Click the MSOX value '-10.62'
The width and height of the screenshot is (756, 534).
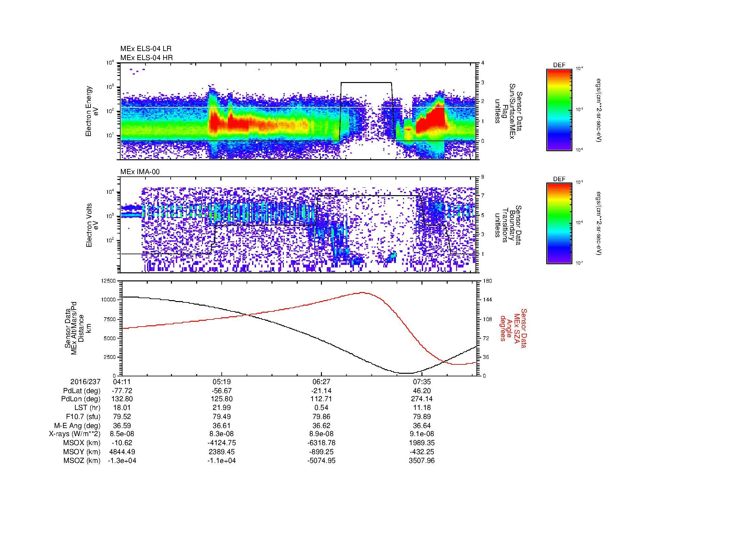(122, 443)
